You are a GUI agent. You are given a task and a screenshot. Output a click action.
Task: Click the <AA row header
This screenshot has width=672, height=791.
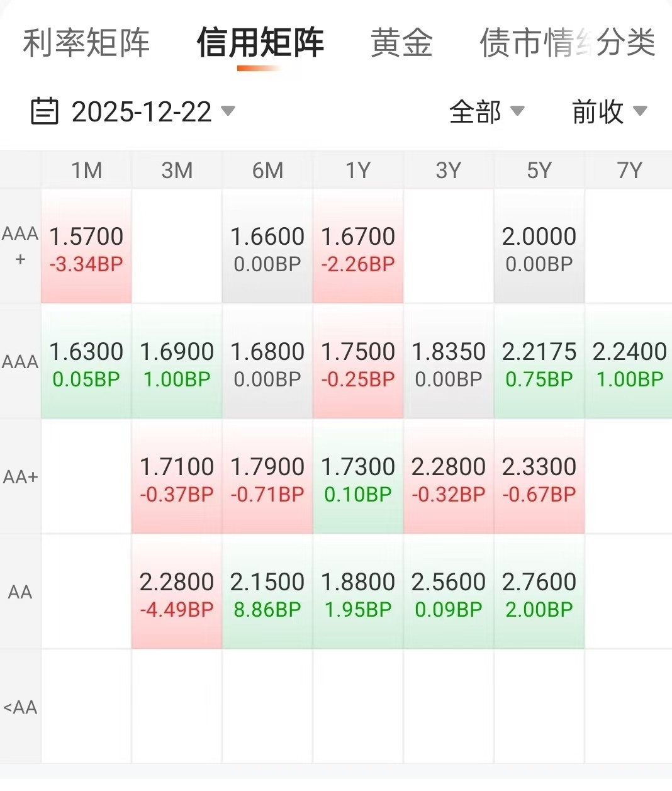click(x=20, y=707)
